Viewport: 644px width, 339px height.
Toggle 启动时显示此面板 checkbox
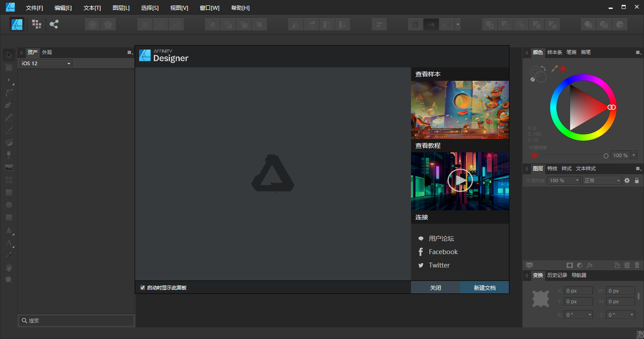tap(143, 288)
